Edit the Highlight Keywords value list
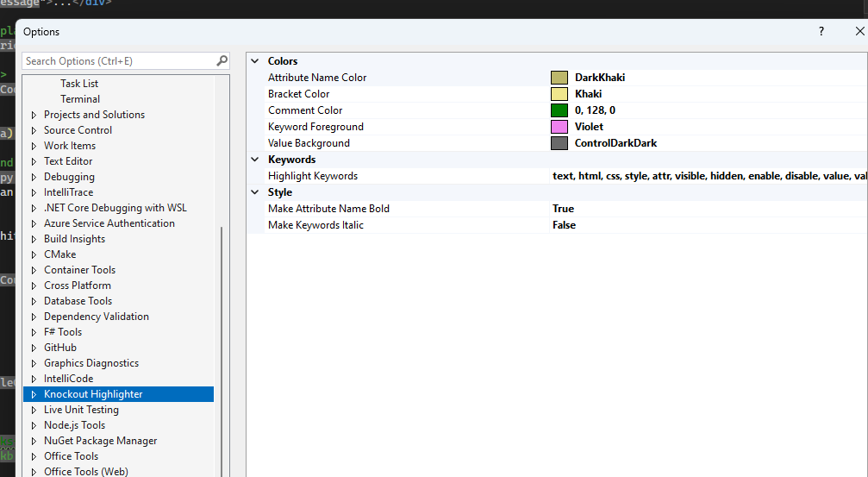The image size is (868, 477). [x=707, y=176]
